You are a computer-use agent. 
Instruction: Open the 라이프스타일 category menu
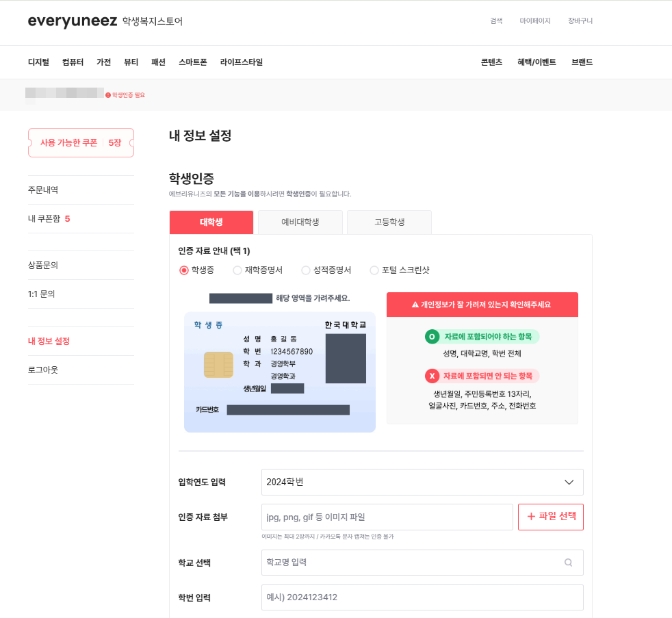(x=242, y=62)
